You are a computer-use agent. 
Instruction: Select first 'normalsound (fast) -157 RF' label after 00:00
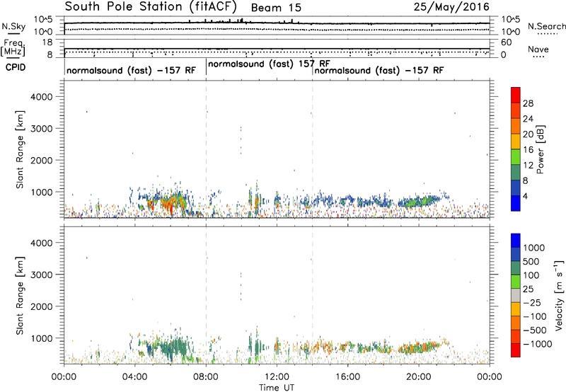131,70
